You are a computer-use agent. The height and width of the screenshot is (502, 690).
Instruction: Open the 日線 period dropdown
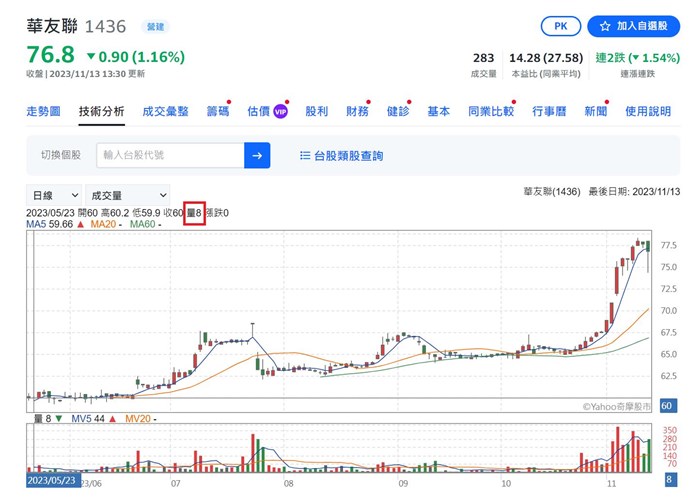[55, 195]
